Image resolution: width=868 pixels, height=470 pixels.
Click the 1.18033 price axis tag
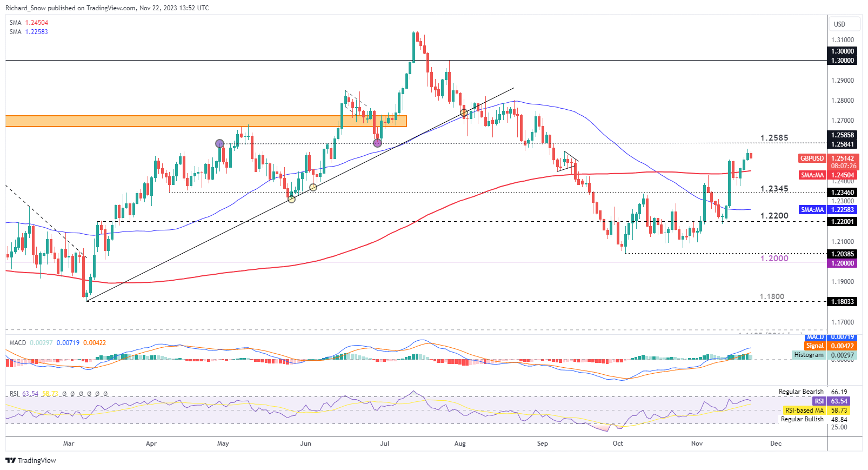pyautogui.click(x=843, y=302)
